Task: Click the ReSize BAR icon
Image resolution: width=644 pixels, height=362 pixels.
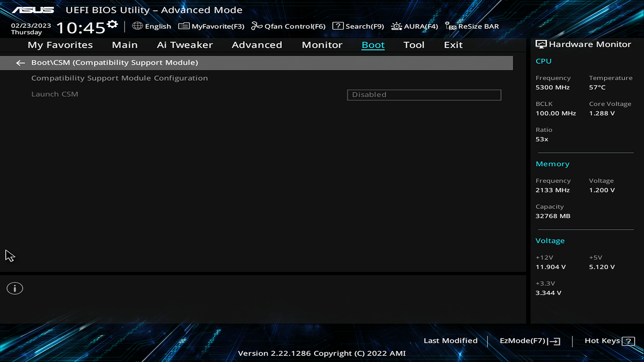Action: pos(450,26)
